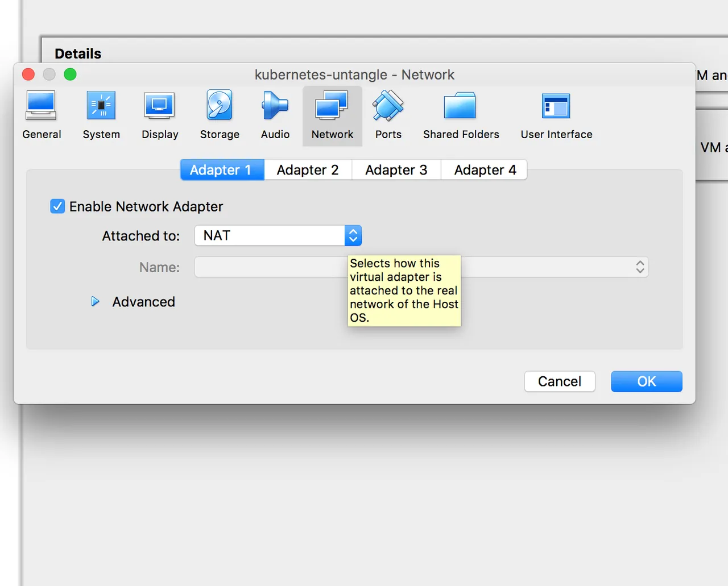Click the window title kubernetes-untangle - Network
Screen dimensions: 728x586
click(354, 74)
